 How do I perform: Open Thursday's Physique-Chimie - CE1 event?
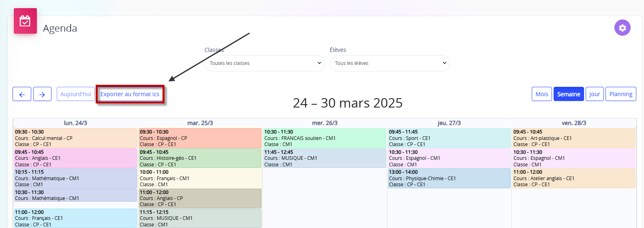point(449,178)
